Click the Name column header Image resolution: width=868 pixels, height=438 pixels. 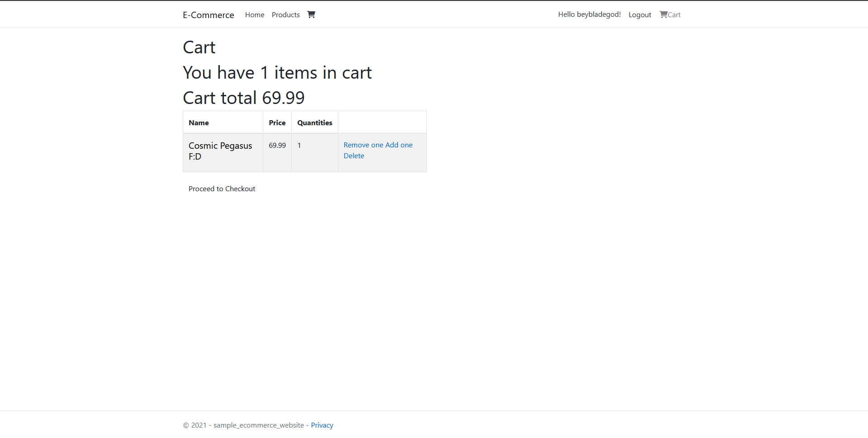pyautogui.click(x=199, y=122)
